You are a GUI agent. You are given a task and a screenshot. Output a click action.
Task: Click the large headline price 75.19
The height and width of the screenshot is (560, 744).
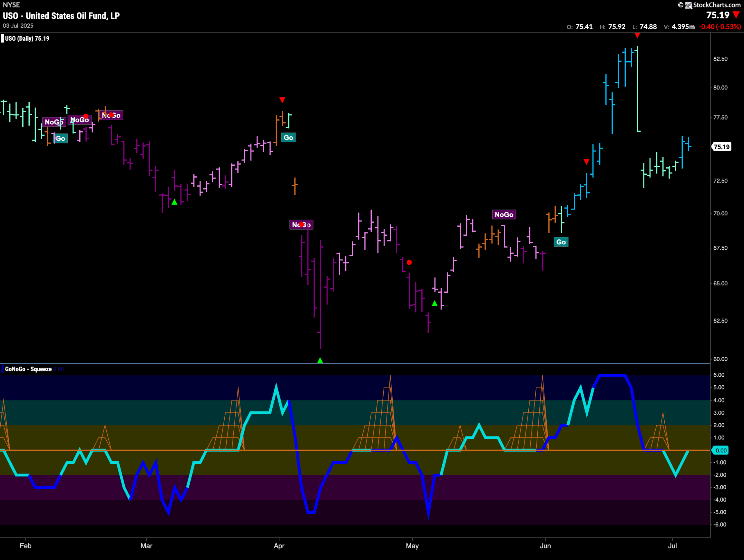point(718,15)
